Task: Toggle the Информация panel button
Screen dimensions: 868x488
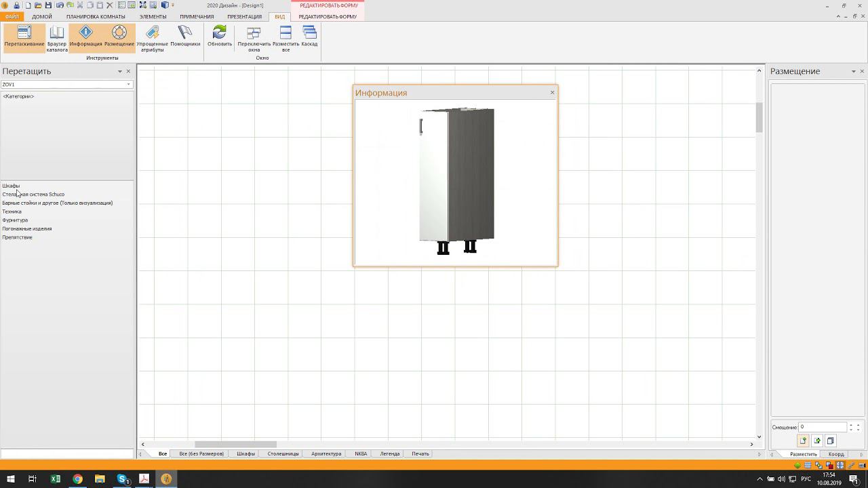Action: point(85,37)
